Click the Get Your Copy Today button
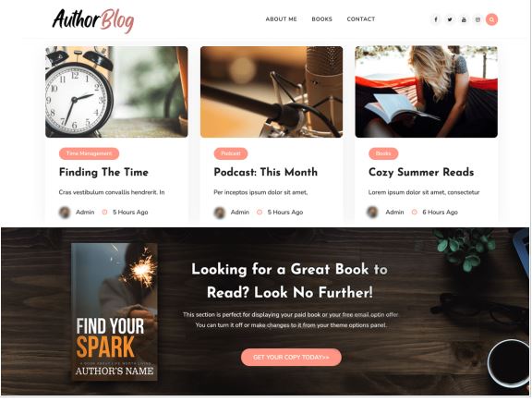 [x=291, y=358]
